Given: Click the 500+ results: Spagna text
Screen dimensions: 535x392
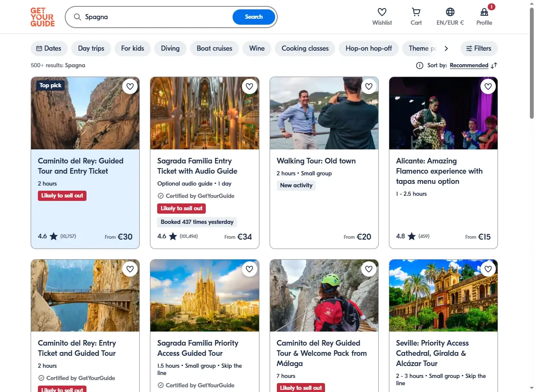Looking at the screenshot, I should (58, 66).
